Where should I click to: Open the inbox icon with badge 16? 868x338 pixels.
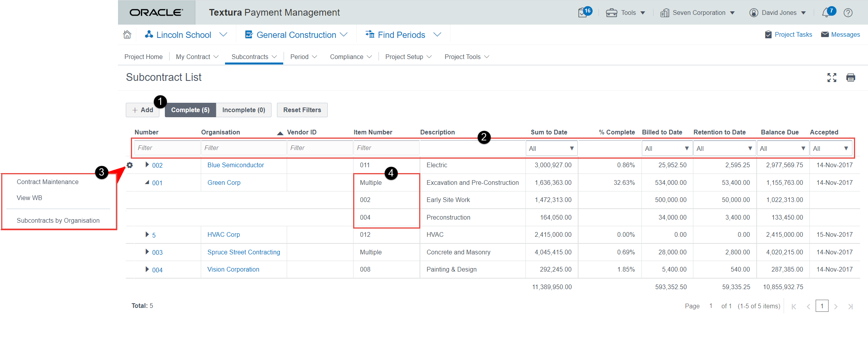pyautogui.click(x=585, y=12)
